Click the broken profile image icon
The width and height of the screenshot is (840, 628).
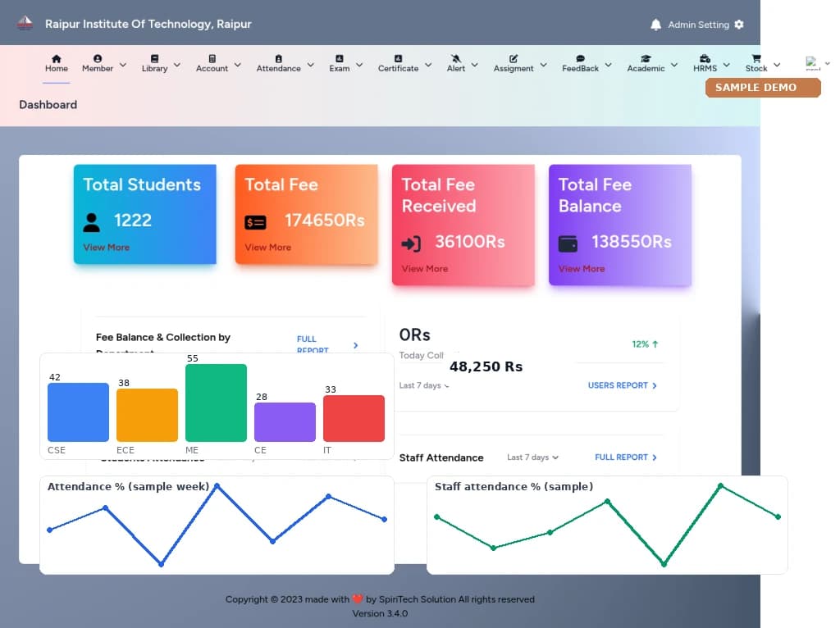(812, 63)
